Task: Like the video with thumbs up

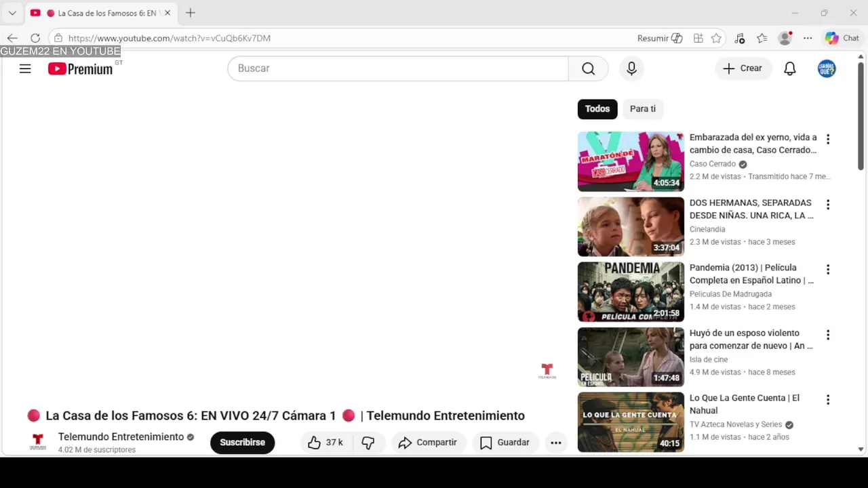Action: pos(325,443)
